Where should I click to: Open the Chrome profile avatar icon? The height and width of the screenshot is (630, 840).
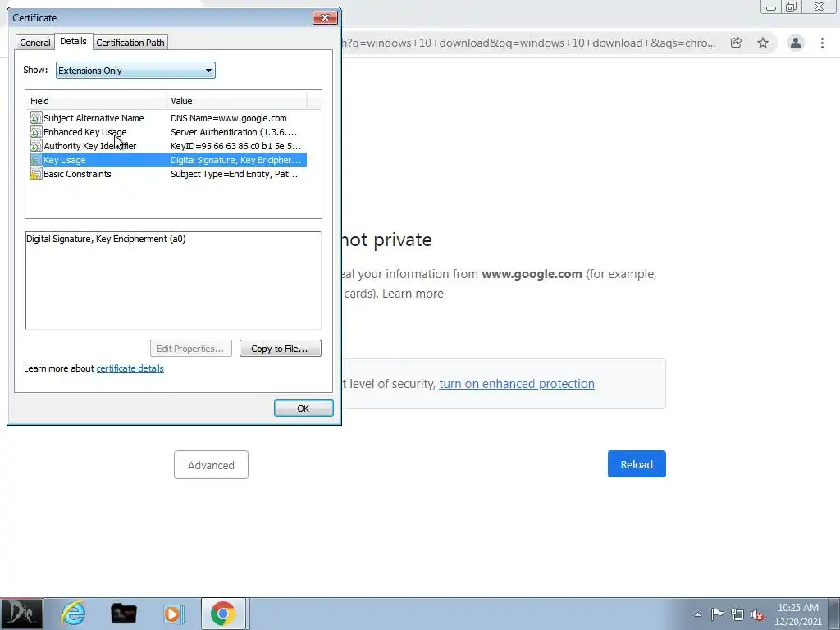tap(796, 43)
